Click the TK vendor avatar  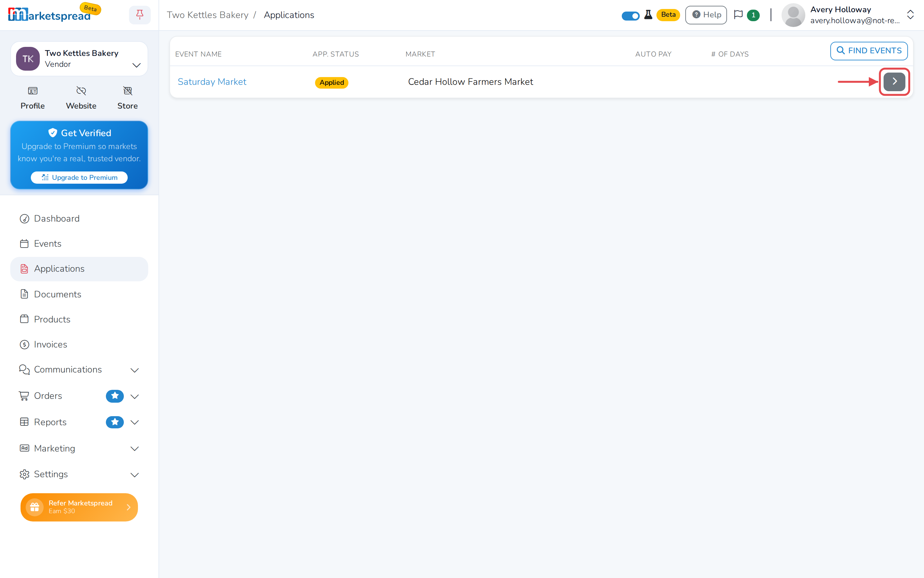coord(28,59)
